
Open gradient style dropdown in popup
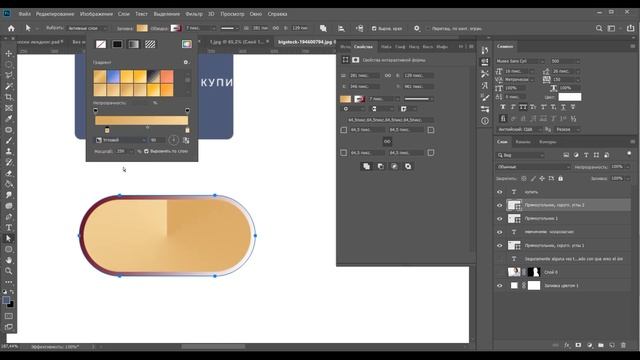click(121, 140)
